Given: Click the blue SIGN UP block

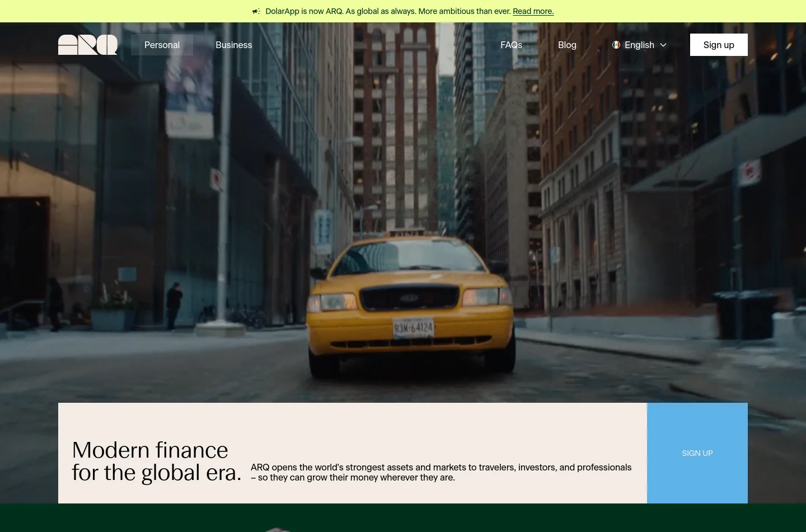Looking at the screenshot, I should point(697,453).
